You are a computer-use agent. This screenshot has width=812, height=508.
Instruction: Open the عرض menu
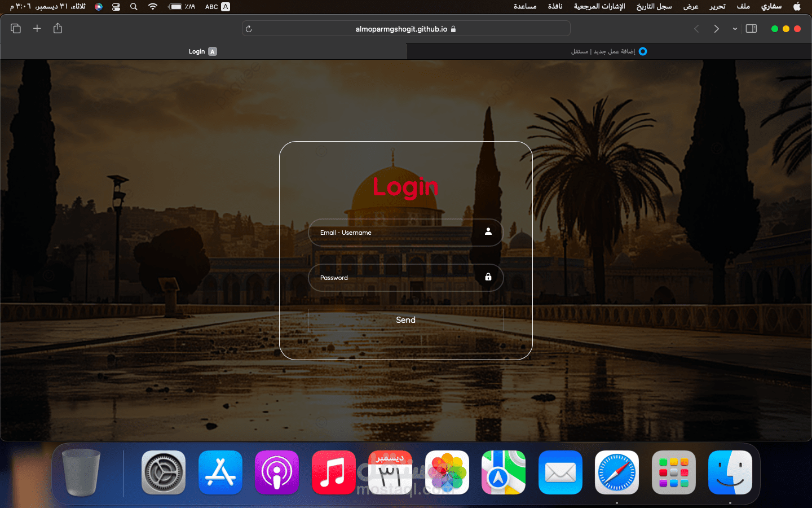[x=691, y=7]
